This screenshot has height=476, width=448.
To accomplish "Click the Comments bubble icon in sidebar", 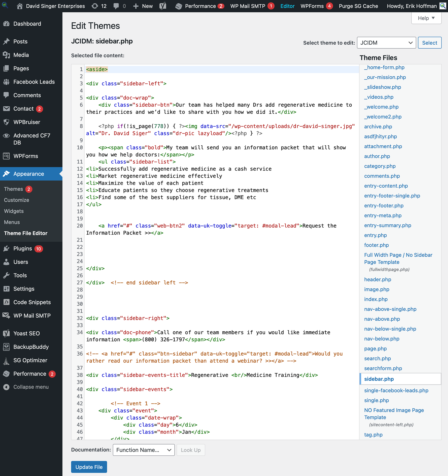I will 7,95.
